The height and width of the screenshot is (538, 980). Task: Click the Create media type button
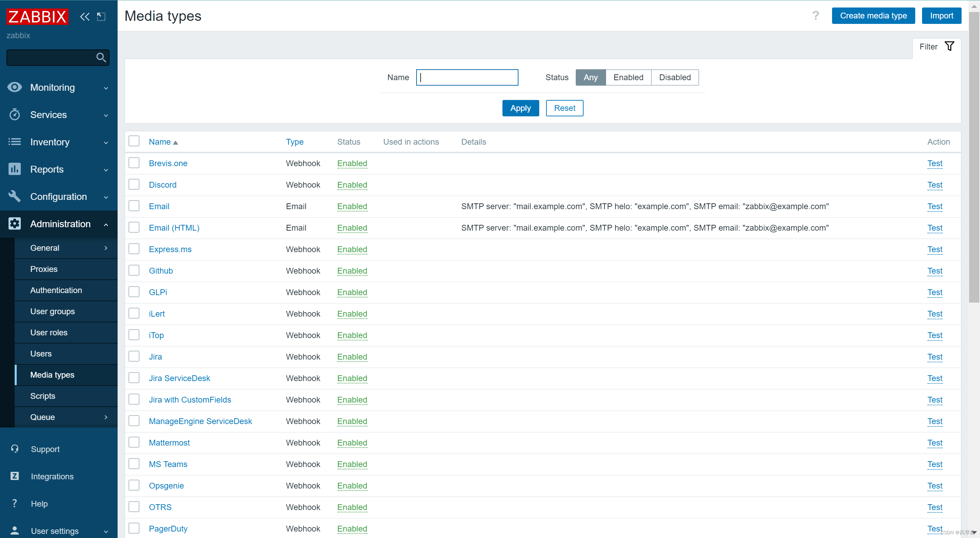873,16
